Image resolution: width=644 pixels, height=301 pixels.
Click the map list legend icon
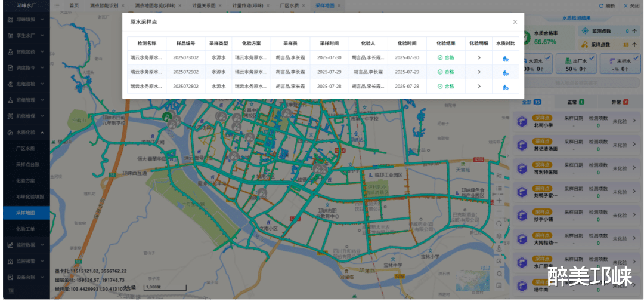coord(499,188)
